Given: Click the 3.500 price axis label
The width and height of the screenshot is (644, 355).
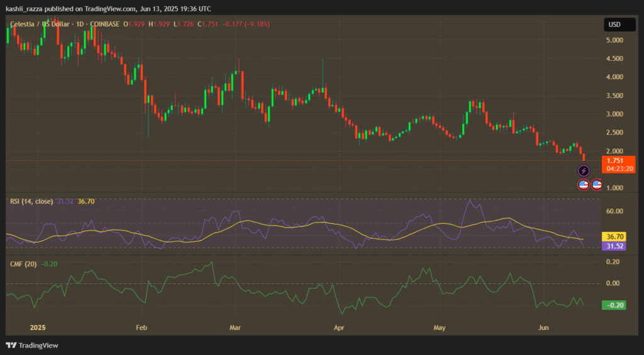Looking at the screenshot, I should 615,96.
